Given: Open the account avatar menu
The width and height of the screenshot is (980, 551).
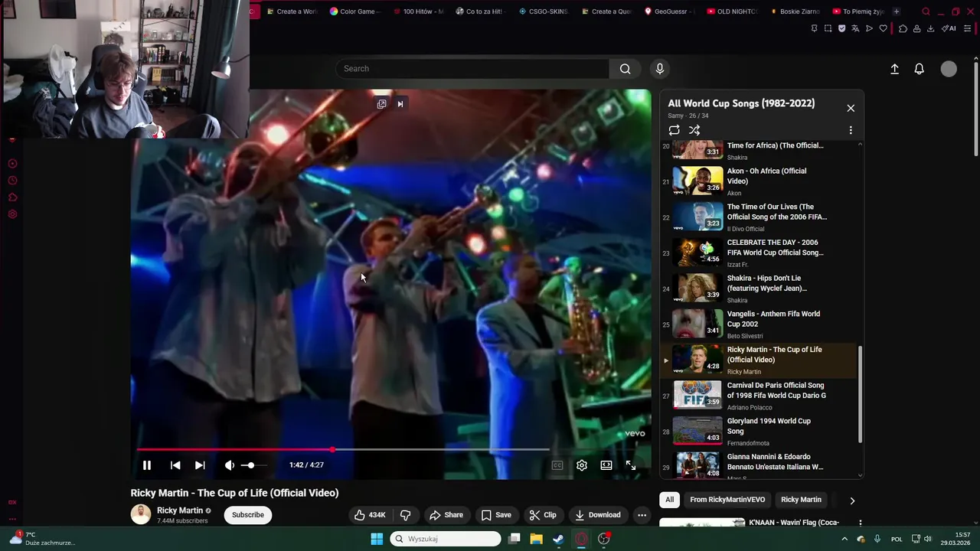Looking at the screenshot, I should [949, 69].
